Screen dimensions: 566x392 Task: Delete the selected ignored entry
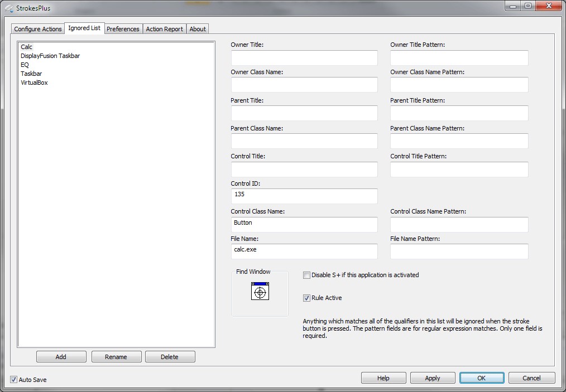170,357
